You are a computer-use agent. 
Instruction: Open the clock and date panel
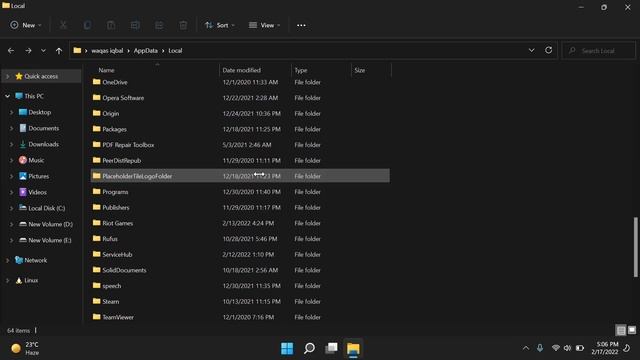pos(605,348)
